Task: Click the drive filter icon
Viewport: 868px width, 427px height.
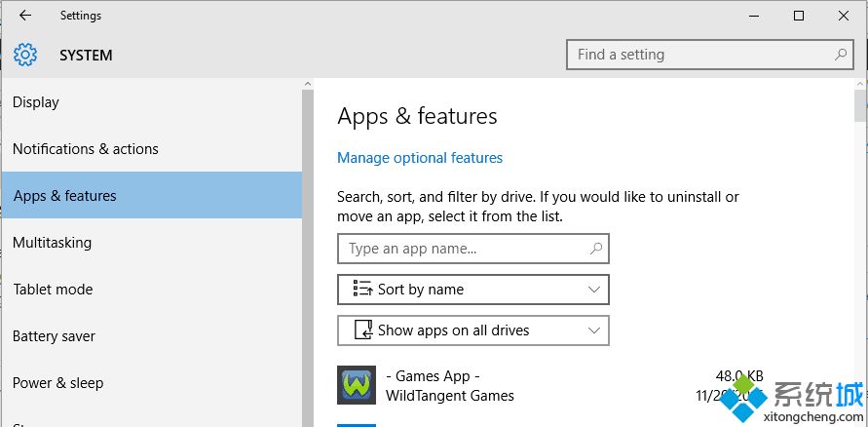Action: (363, 330)
